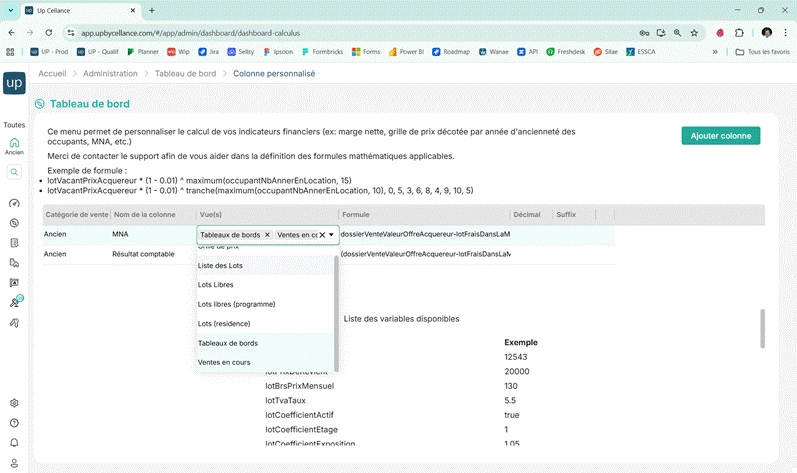This screenshot has height=473, width=797.
Task: Click the Décimal column header
Action: [x=527, y=214]
